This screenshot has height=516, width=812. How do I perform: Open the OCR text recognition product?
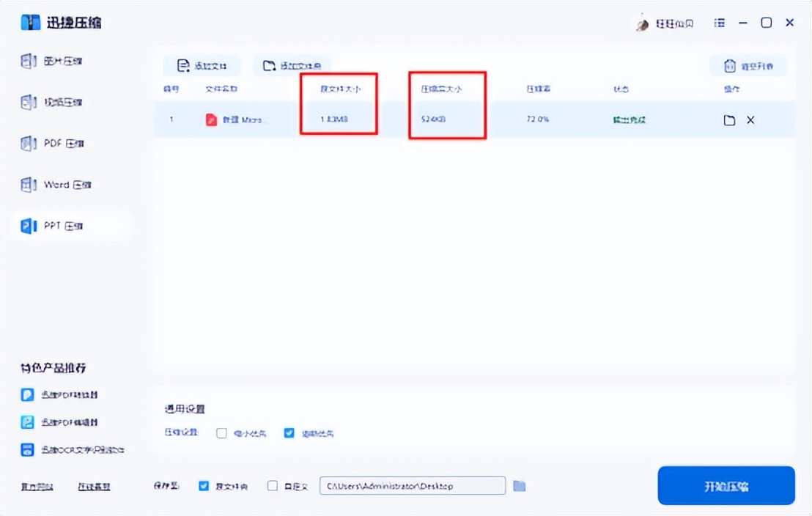coord(73,450)
